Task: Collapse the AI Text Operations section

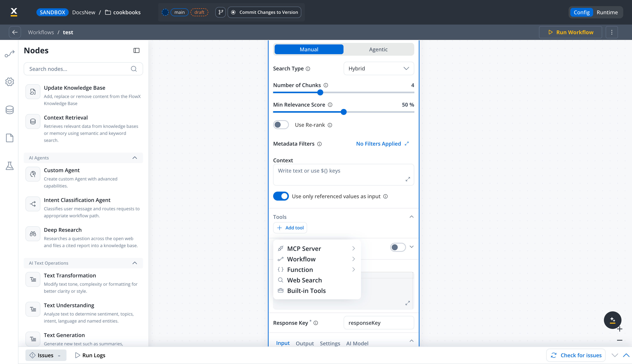Action: coord(135,263)
